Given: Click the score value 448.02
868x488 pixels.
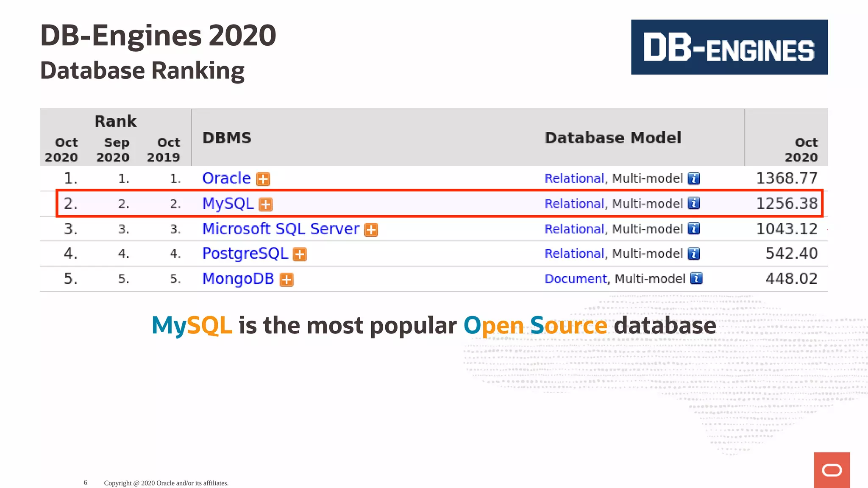Looking at the screenshot, I should pos(791,279).
